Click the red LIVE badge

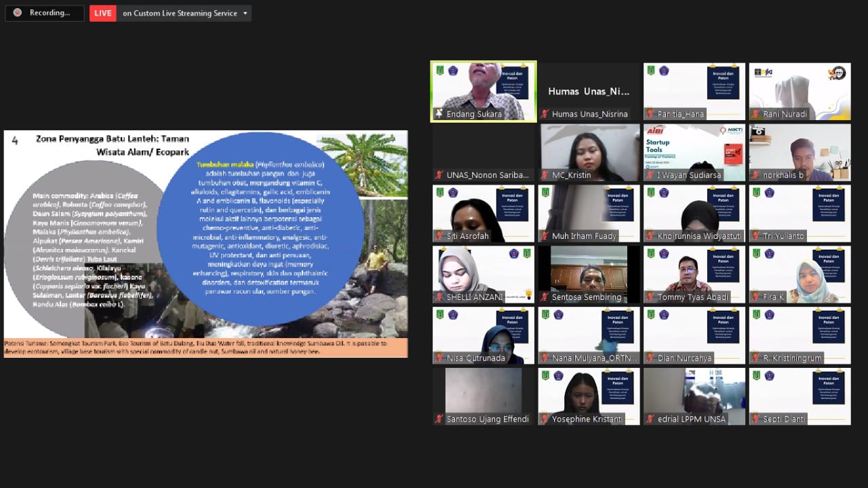pos(102,12)
